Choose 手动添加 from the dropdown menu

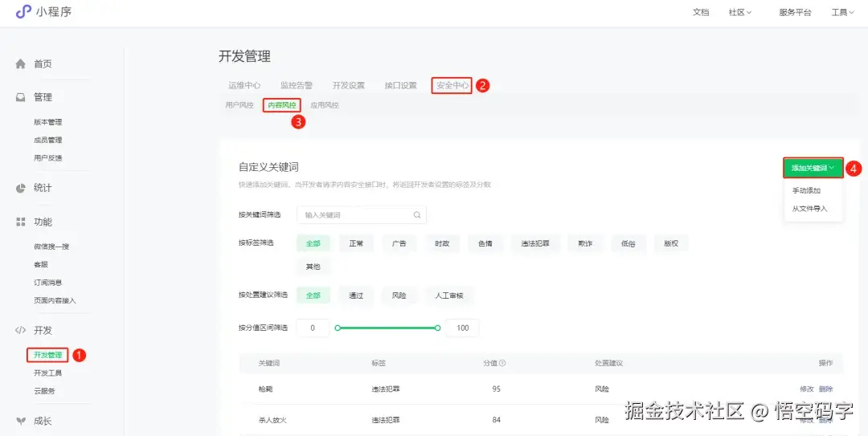[x=806, y=191]
